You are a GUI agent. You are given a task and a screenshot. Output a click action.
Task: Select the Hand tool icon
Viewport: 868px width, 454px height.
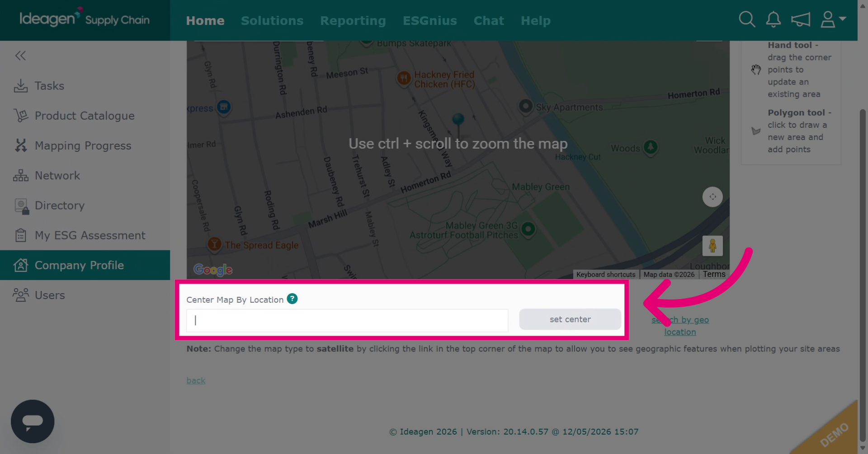pyautogui.click(x=756, y=70)
